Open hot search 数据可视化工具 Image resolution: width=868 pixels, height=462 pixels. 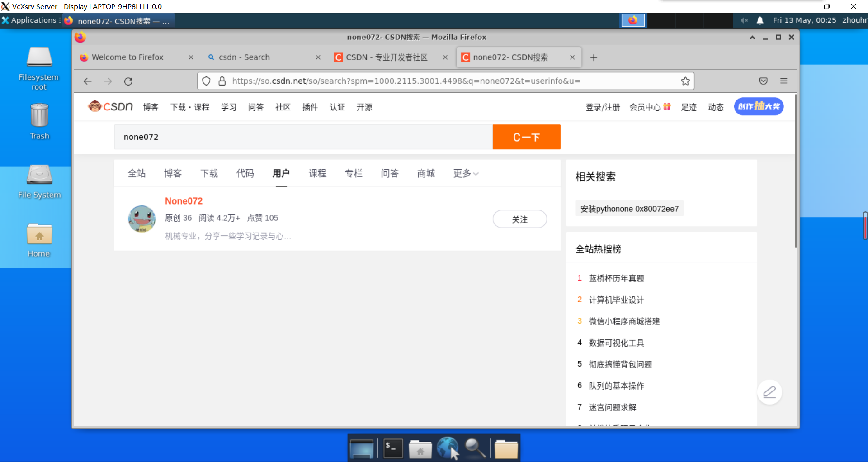616,343
